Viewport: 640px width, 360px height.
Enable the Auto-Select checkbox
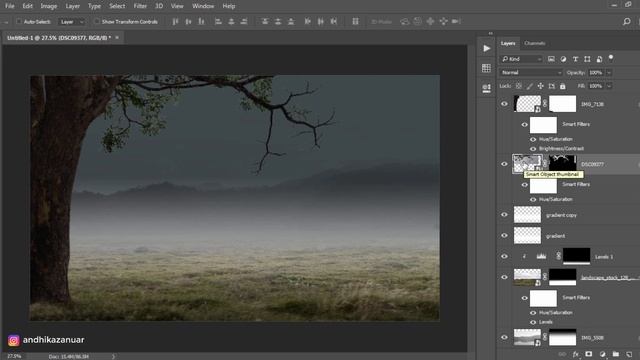19,21
